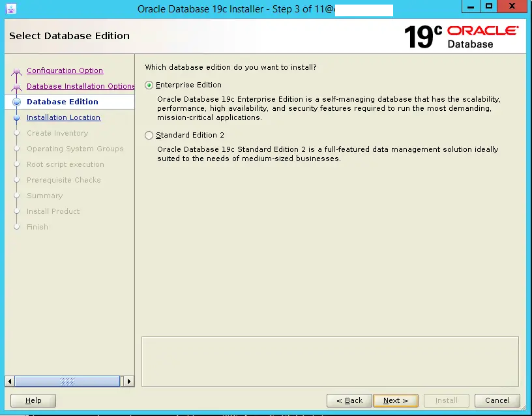Go to Database Installation Options step
532x416 pixels.
click(81, 86)
